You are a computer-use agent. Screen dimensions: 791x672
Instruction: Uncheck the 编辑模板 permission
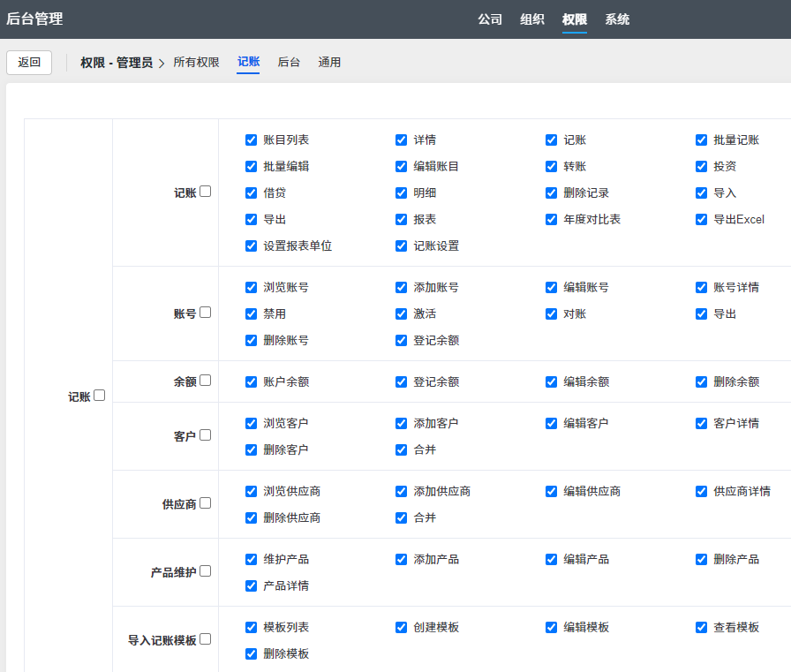[552, 628]
